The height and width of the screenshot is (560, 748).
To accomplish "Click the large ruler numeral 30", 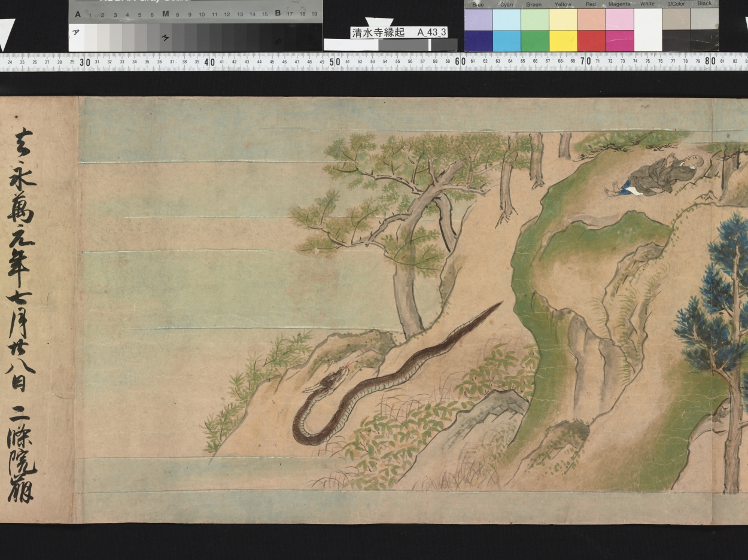I will 84,62.
